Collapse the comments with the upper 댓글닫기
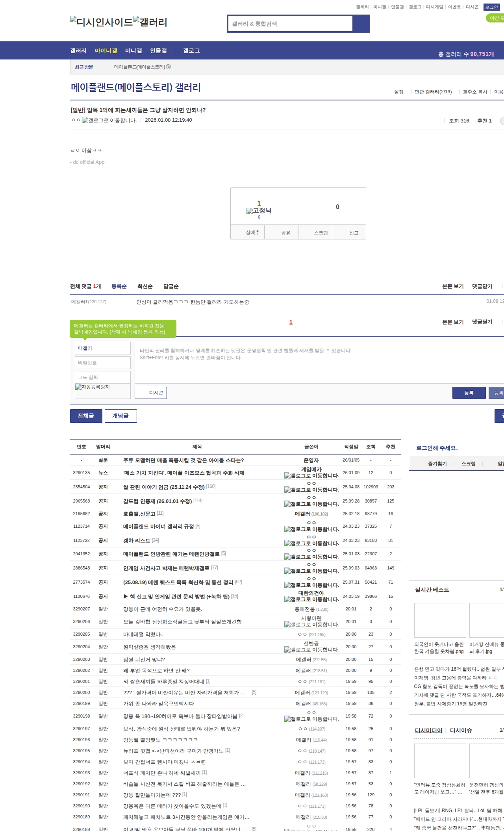The height and width of the screenshot is (831, 504). pos(482,286)
